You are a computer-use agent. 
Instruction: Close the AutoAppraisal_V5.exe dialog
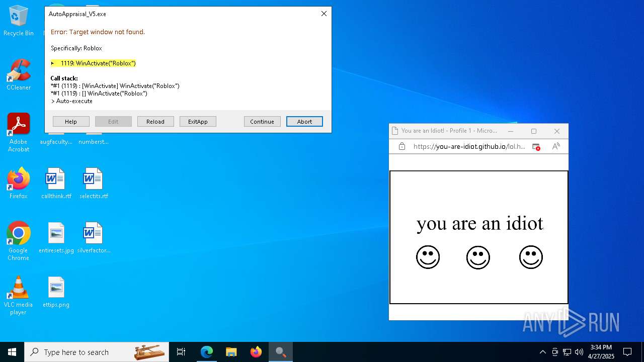(x=324, y=14)
